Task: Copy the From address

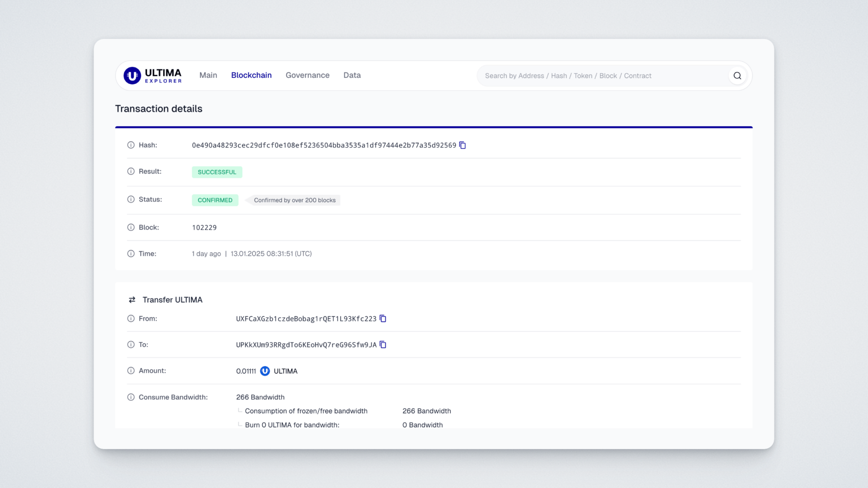Action: (383, 319)
